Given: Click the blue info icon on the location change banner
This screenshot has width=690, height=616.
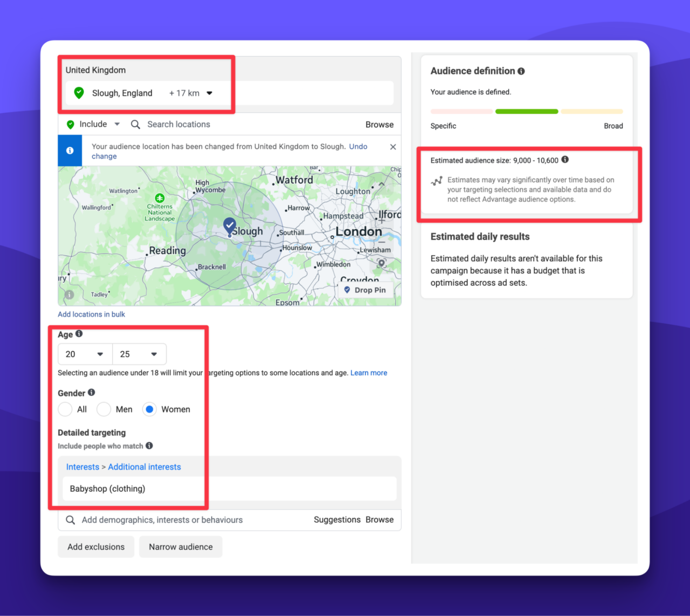Looking at the screenshot, I should tap(70, 150).
